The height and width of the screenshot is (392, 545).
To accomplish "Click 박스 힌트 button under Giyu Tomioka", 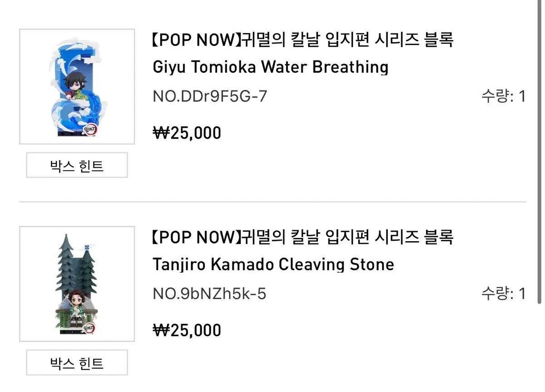I will (77, 165).
